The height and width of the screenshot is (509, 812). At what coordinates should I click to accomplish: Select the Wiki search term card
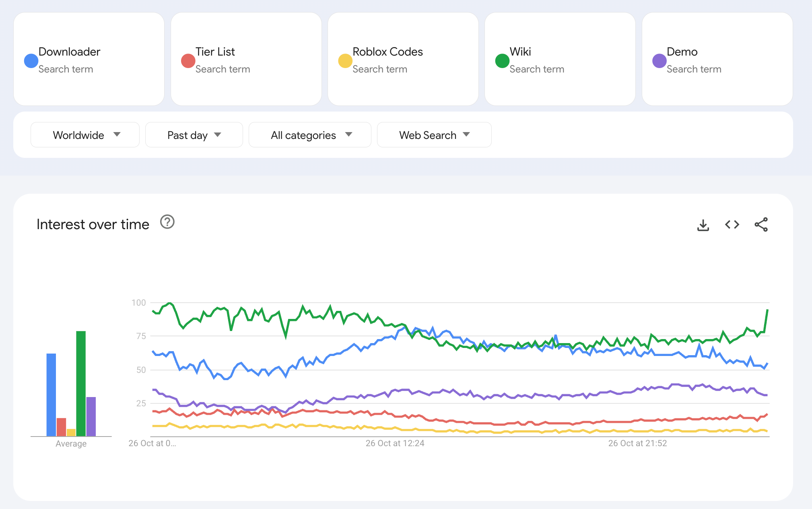[560, 59]
